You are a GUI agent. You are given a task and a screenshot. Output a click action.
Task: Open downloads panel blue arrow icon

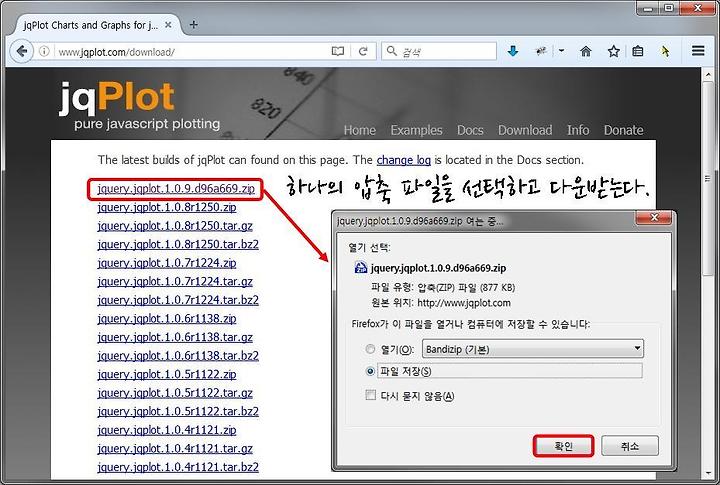(x=513, y=51)
